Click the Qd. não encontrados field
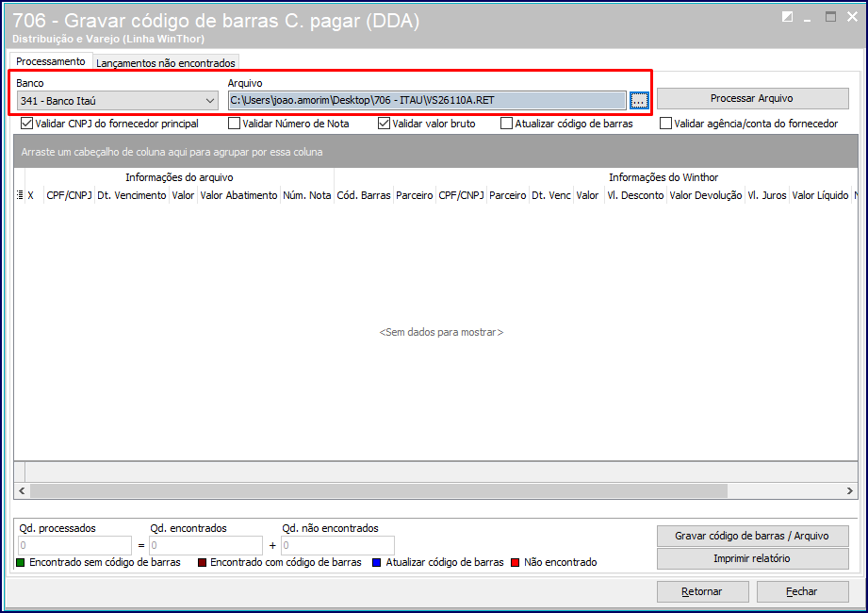868x613 pixels. click(x=337, y=545)
